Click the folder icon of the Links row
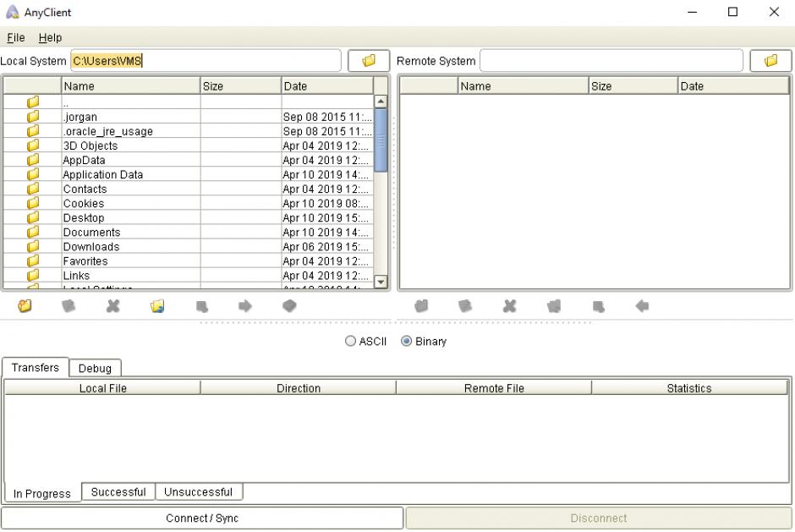Viewport: 795px width, 532px height. 33,276
